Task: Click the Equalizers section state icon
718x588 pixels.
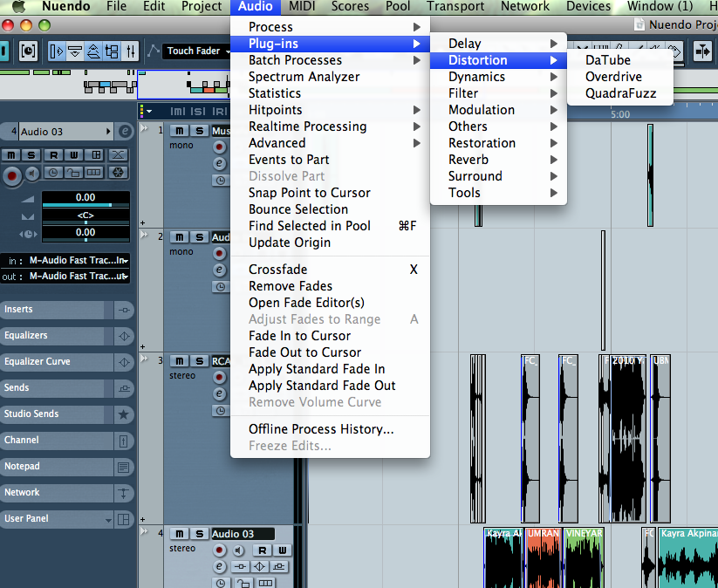Action: point(124,336)
